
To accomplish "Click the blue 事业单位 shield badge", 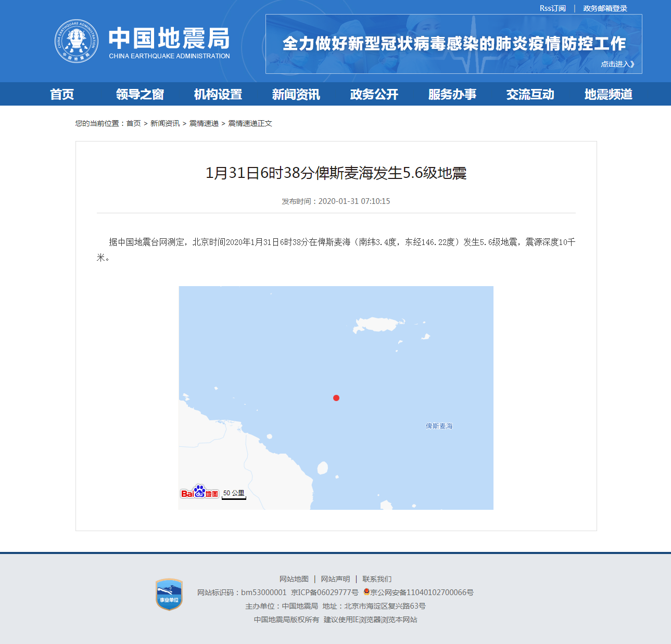I will coord(169,594).
